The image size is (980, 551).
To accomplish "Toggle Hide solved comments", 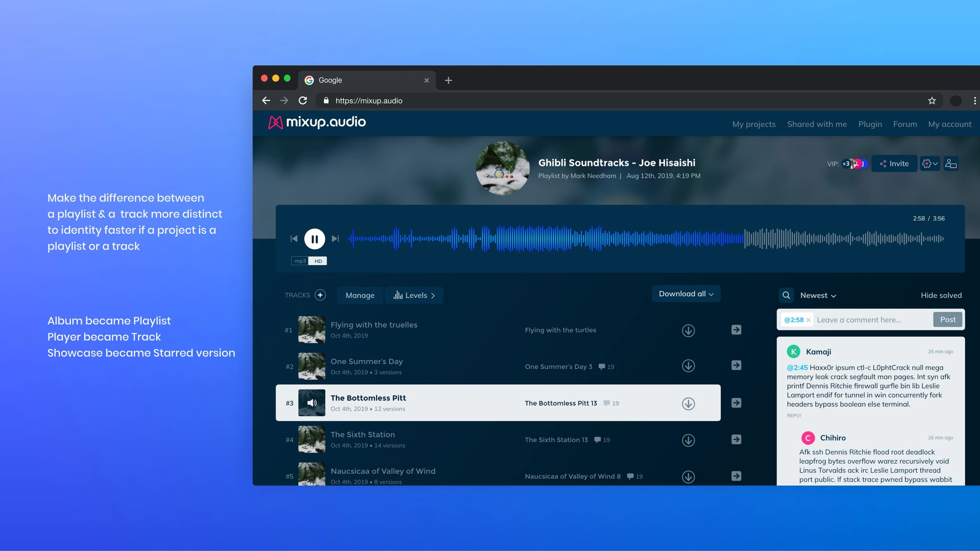I will pyautogui.click(x=941, y=296).
